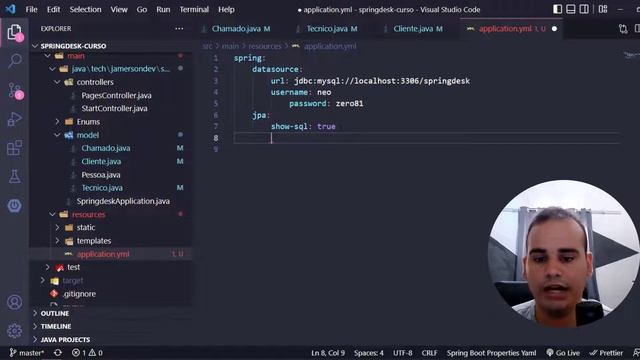Image resolution: width=640 pixels, height=360 pixels.
Task: Click the Prettier status bar item
Action: tap(606, 353)
